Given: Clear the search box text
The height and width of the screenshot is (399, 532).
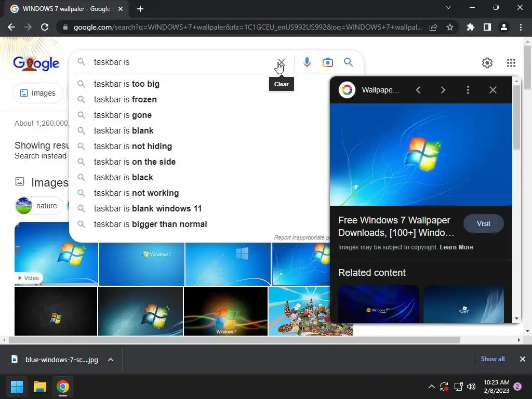Looking at the screenshot, I should click(281, 62).
